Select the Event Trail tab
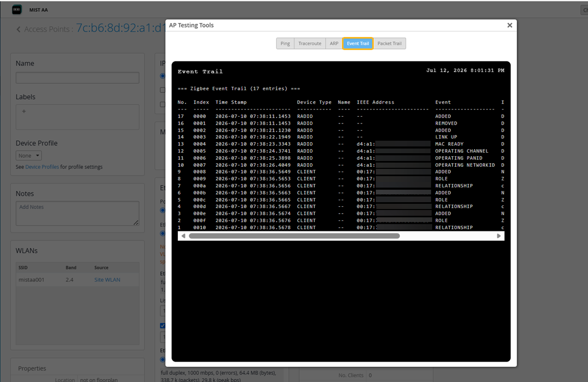 point(358,43)
